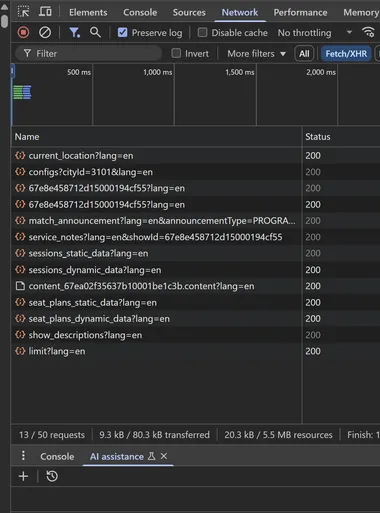Sort requests by Status column header

coord(341,136)
